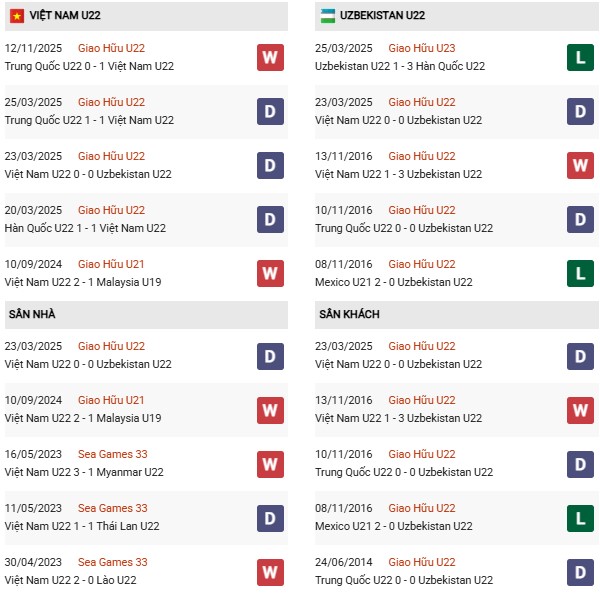
Task: Click the Uzbekistan flag icon
Action: point(328,16)
